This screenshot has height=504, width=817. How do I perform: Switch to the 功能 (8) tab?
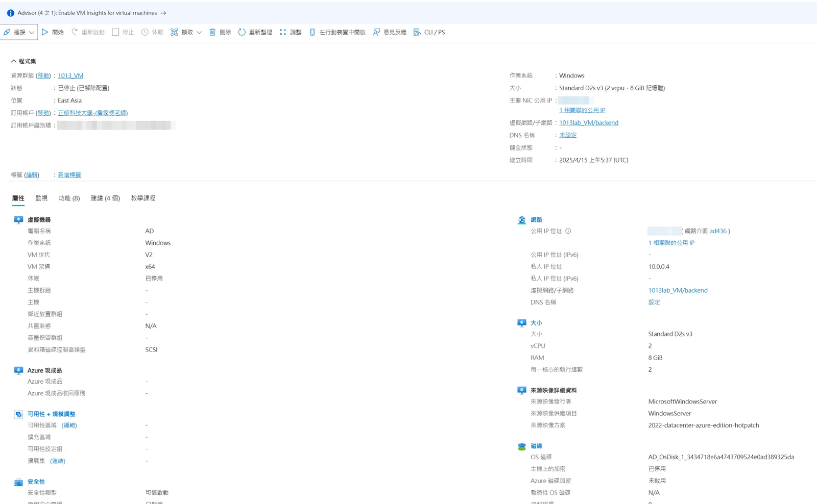tap(69, 198)
